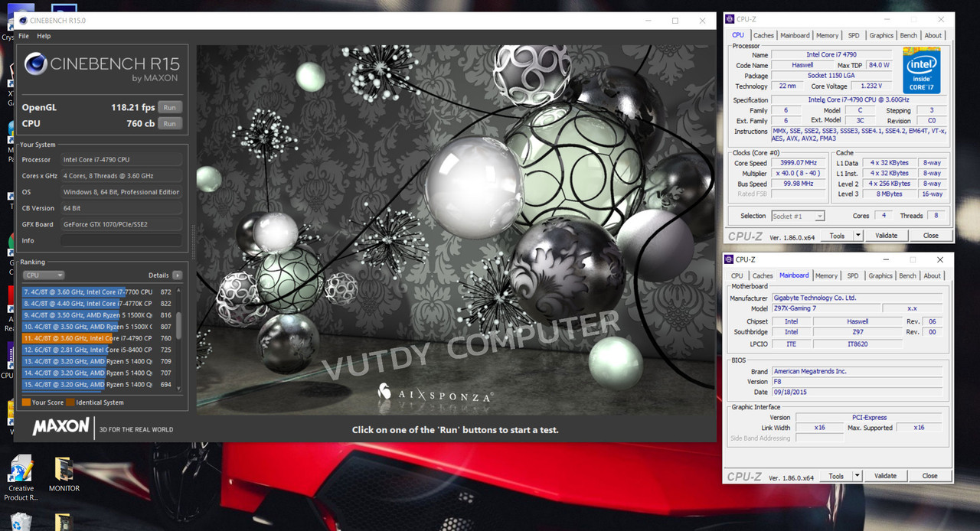The image size is (980, 531).
Task: Expand Tools dropdown arrow in upper CPU-Z
Action: pos(858,236)
